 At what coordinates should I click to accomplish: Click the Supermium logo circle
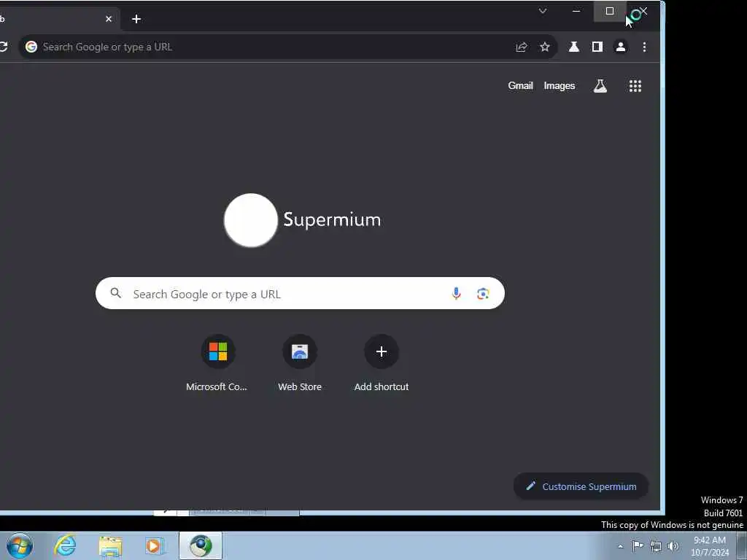pos(251,220)
